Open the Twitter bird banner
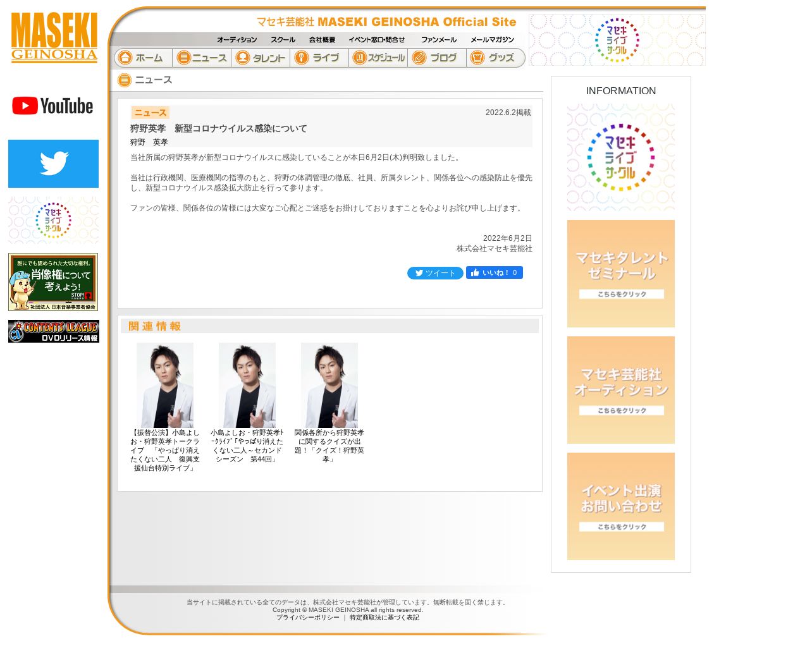 click(x=54, y=164)
